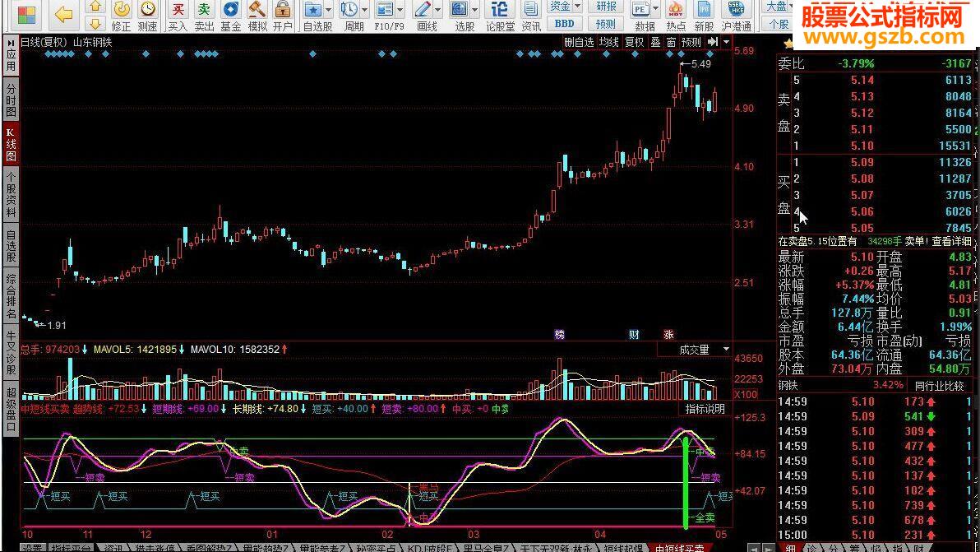Image resolution: width=980 pixels, height=552 pixels.
Task: Go back with the yellow left arrow
Action: [64, 14]
